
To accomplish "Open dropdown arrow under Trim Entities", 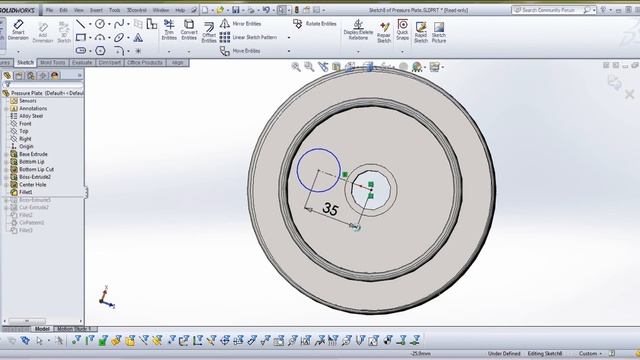I will [169, 52].
